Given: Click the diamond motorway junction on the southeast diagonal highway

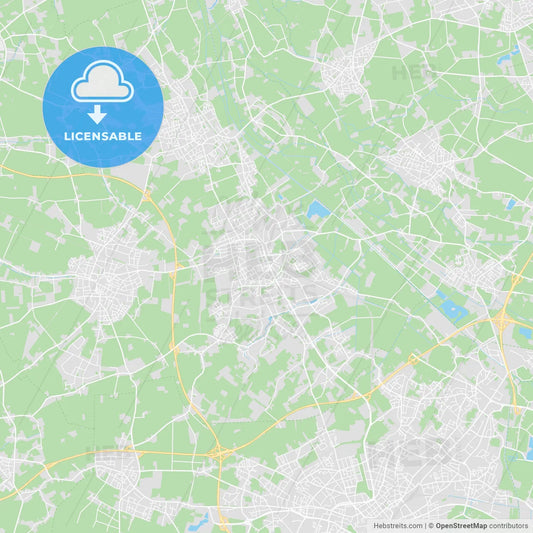Looking at the screenshot, I should [413, 359].
